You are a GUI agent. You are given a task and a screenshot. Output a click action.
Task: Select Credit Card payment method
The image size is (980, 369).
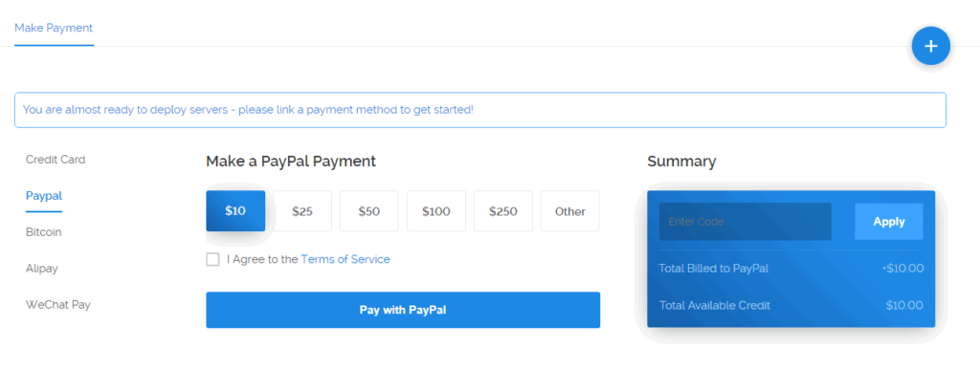coord(56,160)
